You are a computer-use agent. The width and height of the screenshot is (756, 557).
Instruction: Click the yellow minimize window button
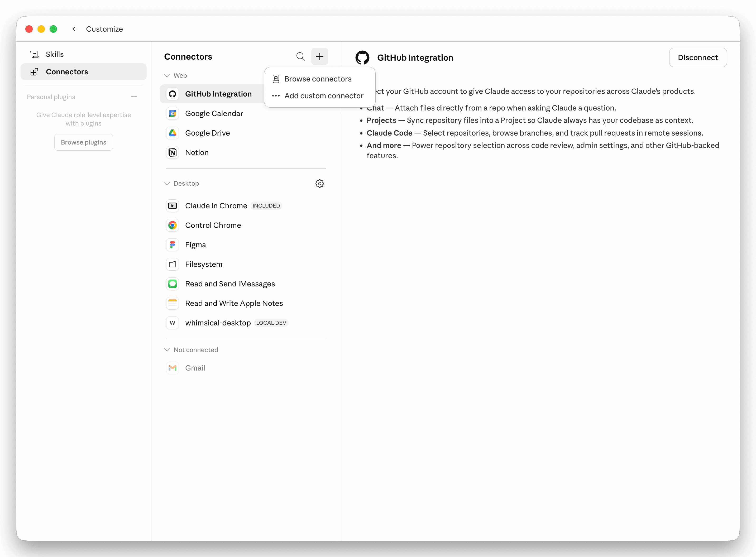pyautogui.click(x=41, y=29)
